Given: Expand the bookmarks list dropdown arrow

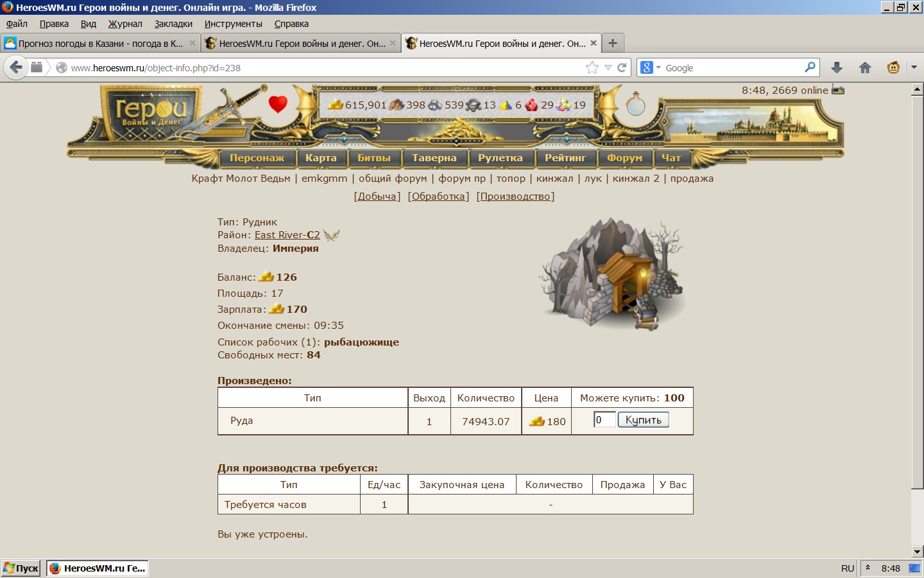Looking at the screenshot, I should click(x=608, y=67).
